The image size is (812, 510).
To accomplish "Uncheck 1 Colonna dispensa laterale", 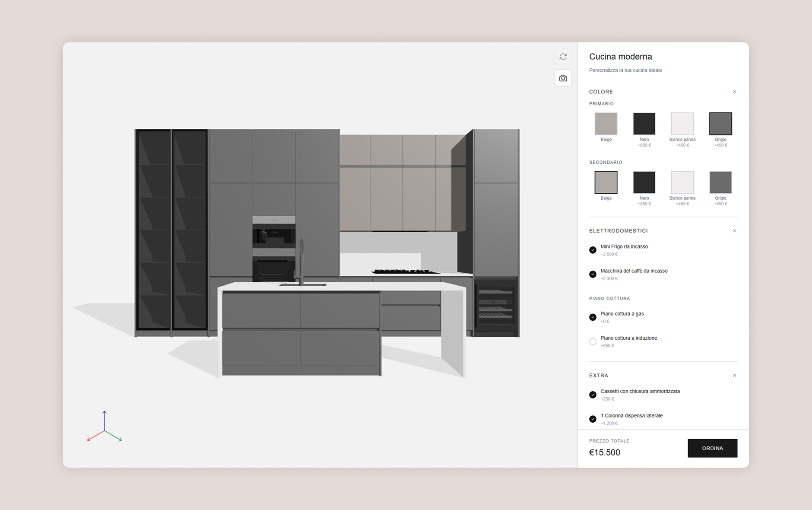I will pos(593,419).
